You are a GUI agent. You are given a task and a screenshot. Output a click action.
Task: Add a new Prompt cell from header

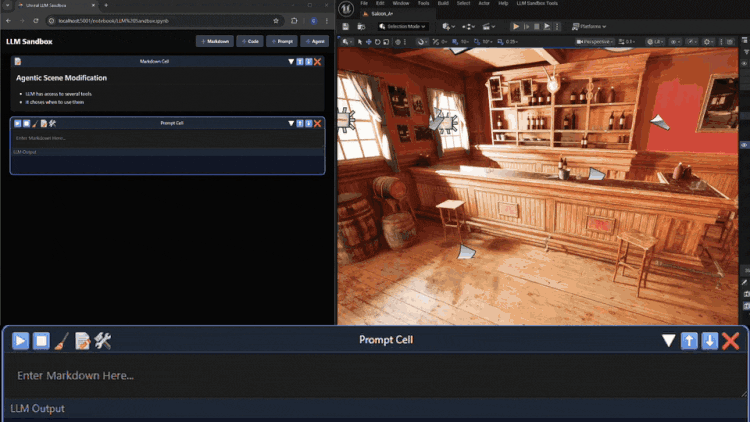click(x=282, y=41)
